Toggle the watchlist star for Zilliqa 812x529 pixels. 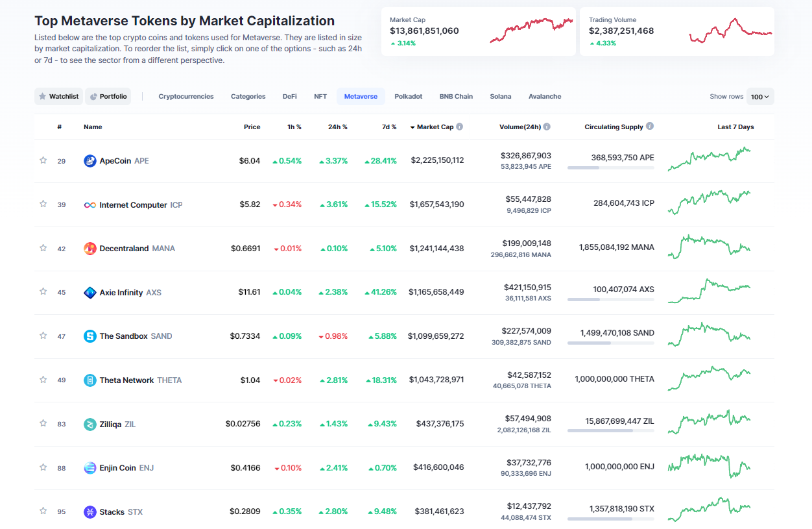43,424
